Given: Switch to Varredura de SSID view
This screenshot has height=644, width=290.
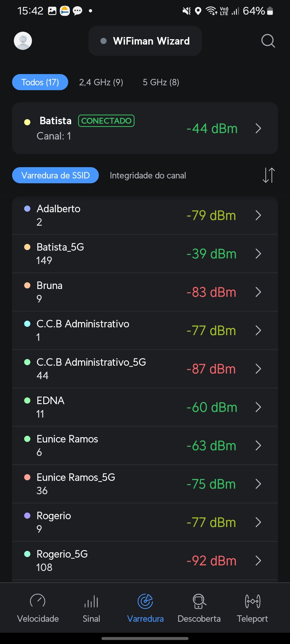Looking at the screenshot, I should pyautogui.click(x=55, y=175).
